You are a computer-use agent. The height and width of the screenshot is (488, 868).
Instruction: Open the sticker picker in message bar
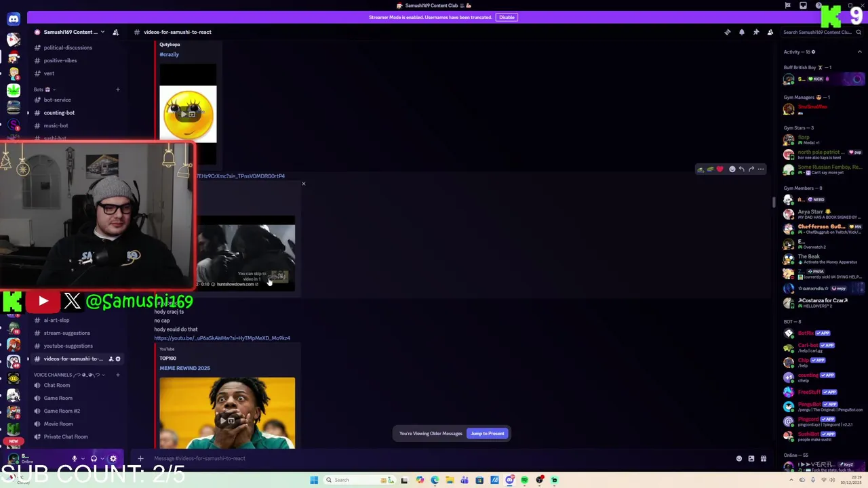click(x=751, y=459)
